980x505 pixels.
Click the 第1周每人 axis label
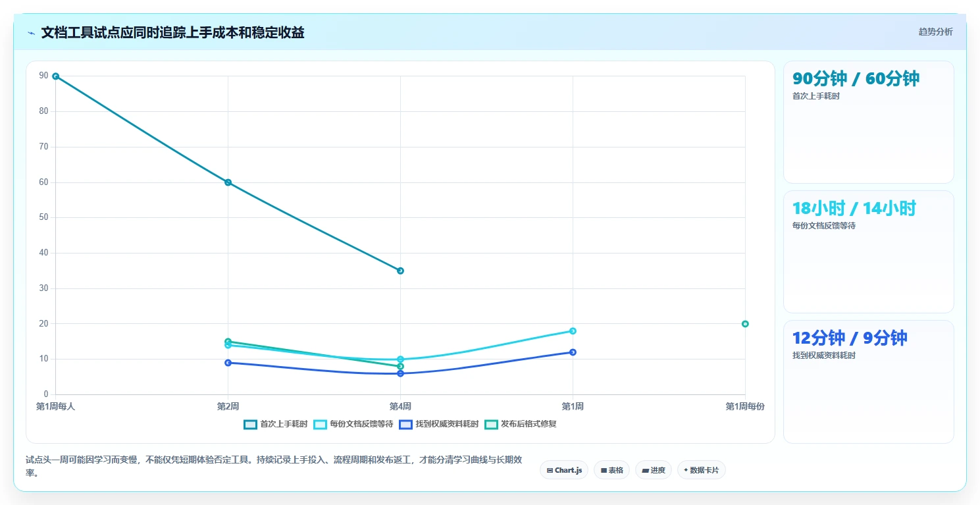click(55, 407)
